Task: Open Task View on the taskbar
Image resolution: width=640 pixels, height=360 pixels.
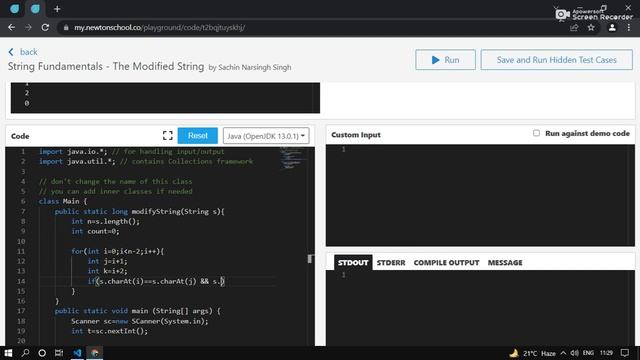Action: pos(59,353)
